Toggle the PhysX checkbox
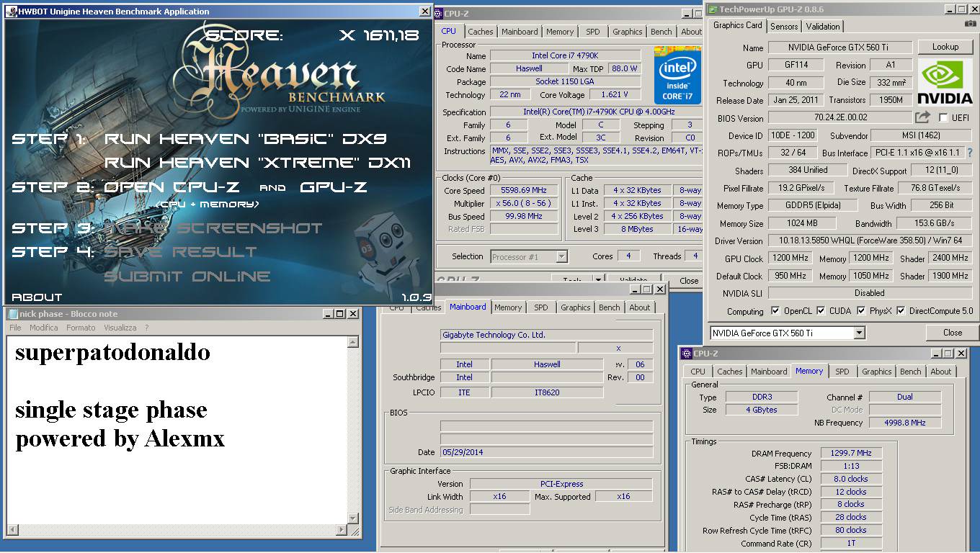The width and height of the screenshot is (980, 553). (x=861, y=311)
